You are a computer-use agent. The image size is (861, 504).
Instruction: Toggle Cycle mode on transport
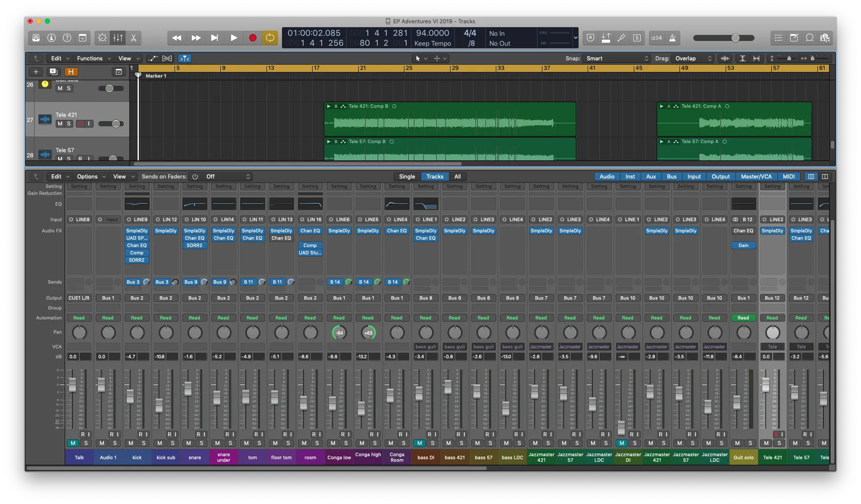(270, 38)
